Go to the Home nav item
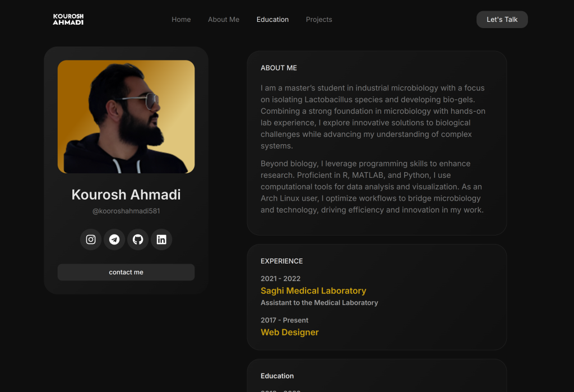The image size is (574, 392). click(181, 20)
